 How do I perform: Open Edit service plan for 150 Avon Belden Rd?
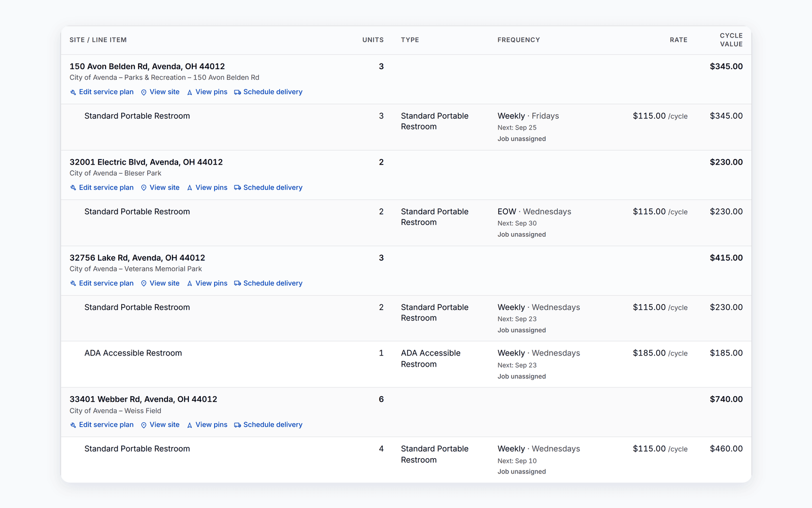pyautogui.click(x=101, y=92)
